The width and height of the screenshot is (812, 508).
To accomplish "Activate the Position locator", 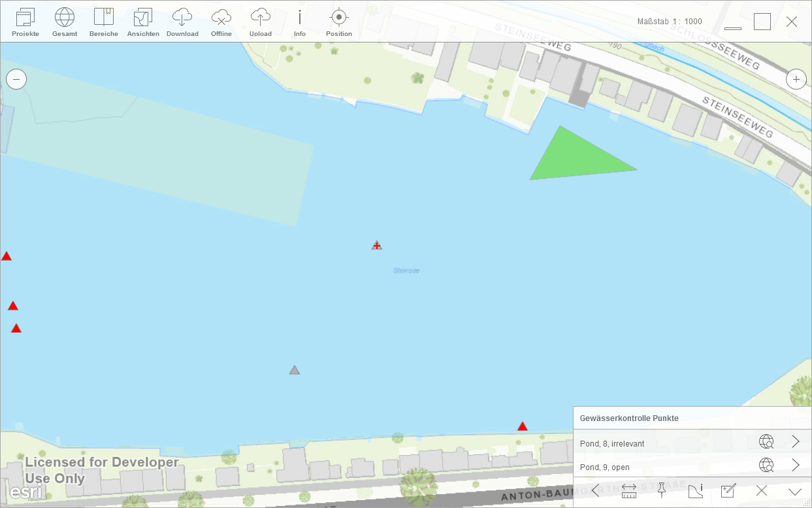I will pyautogui.click(x=338, y=22).
